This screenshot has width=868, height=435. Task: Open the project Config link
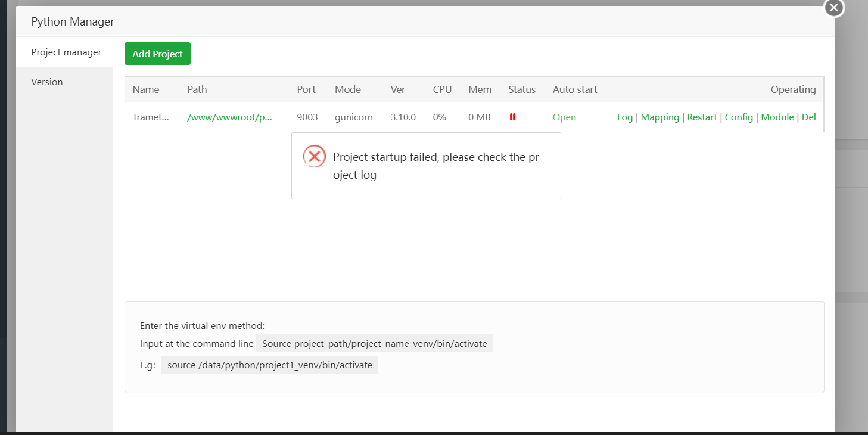pyautogui.click(x=739, y=117)
